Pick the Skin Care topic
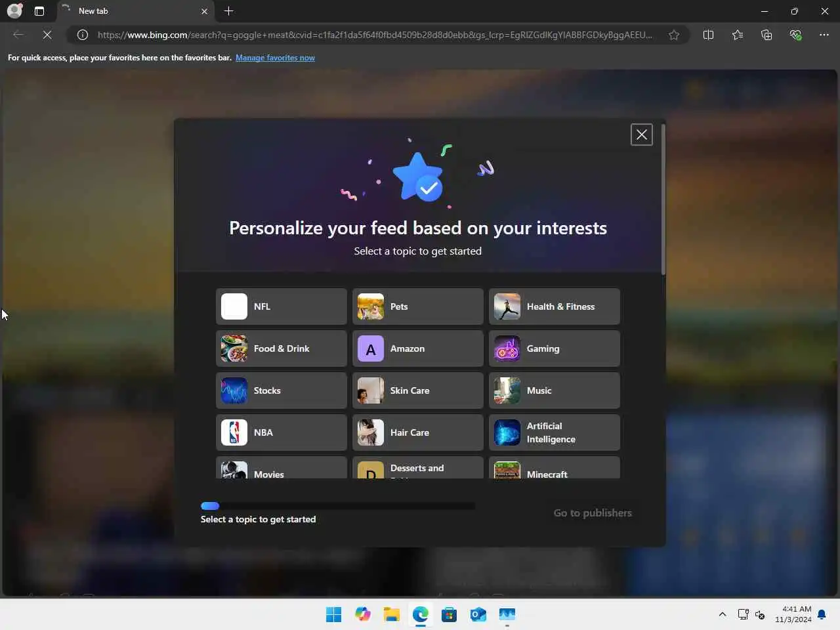 pyautogui.click(x=418, y=390)
